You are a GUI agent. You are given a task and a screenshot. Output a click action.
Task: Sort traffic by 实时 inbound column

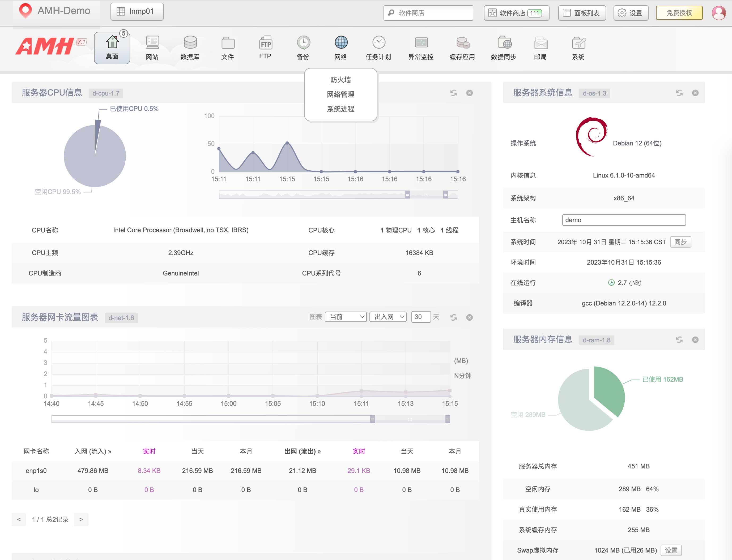(x=149, y=451)
